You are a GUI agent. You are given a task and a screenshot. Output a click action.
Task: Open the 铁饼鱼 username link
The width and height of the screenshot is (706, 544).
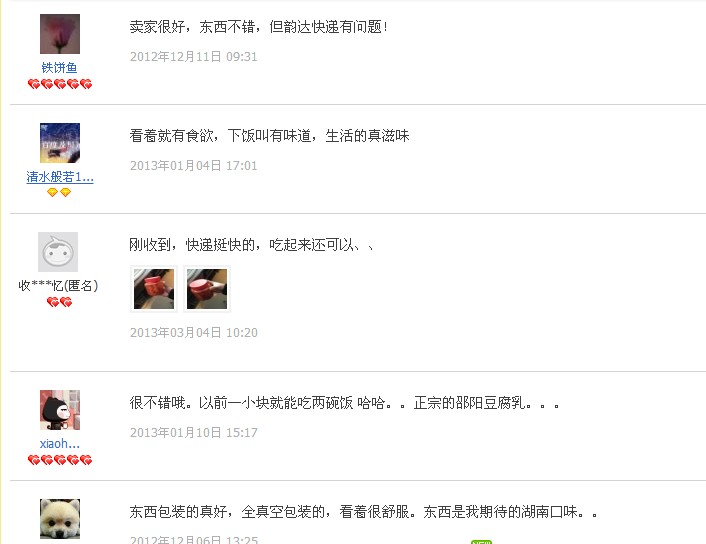click(x=59, y=68)
